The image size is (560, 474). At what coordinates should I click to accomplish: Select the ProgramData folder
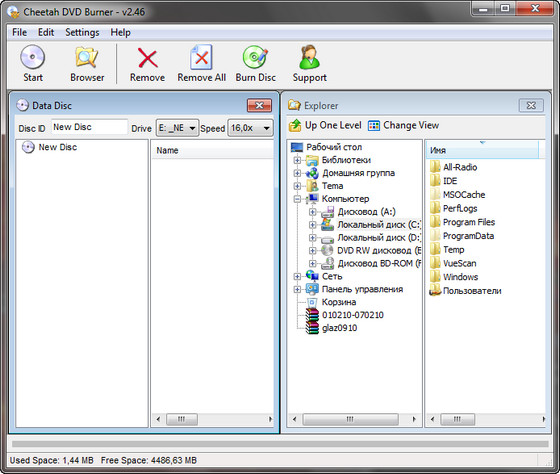coord(462,236)
